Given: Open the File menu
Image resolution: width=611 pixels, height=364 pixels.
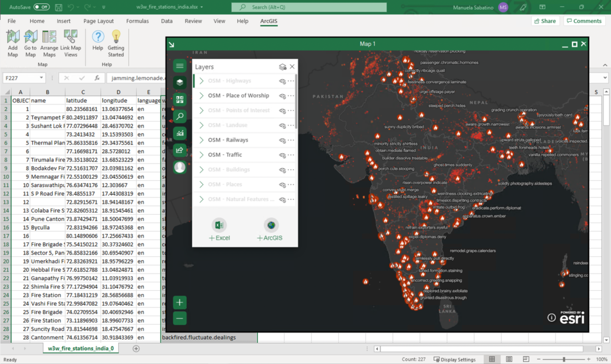Looking at the screenshot, I should [x=12, y=21].
